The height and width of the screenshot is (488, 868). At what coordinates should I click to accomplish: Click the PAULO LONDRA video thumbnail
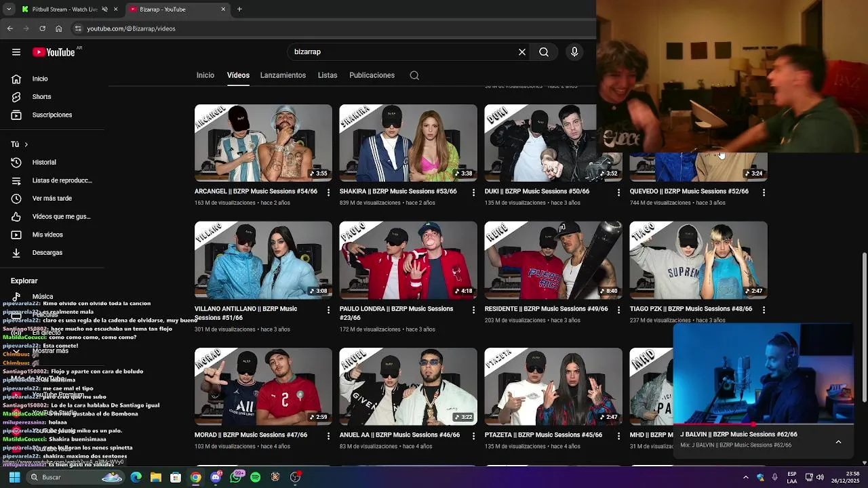click(x=408, y=260)
